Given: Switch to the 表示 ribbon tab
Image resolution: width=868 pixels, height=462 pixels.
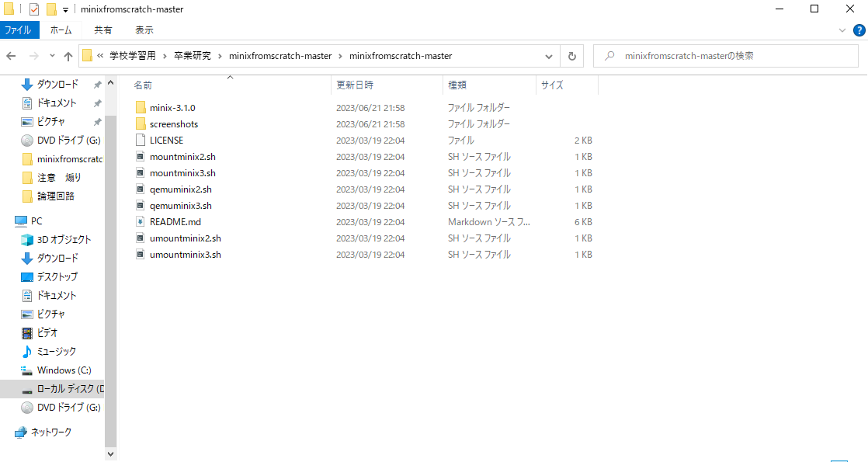Looking at the screenshot, I should tap(144, 30).
